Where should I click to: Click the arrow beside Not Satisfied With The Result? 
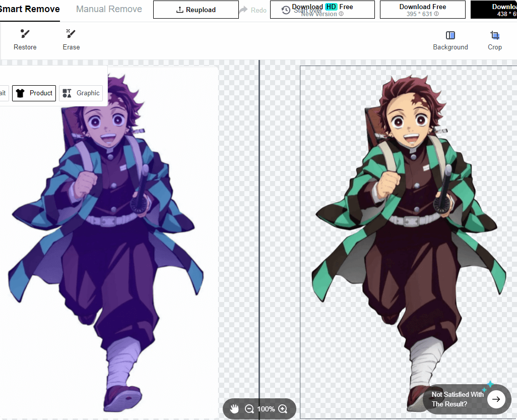coord(496,399)
